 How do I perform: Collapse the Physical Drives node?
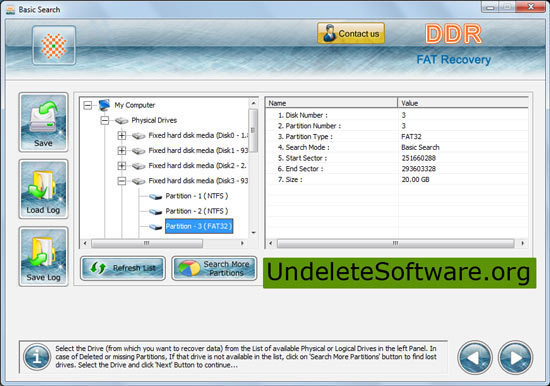click(x=105, y=120)
